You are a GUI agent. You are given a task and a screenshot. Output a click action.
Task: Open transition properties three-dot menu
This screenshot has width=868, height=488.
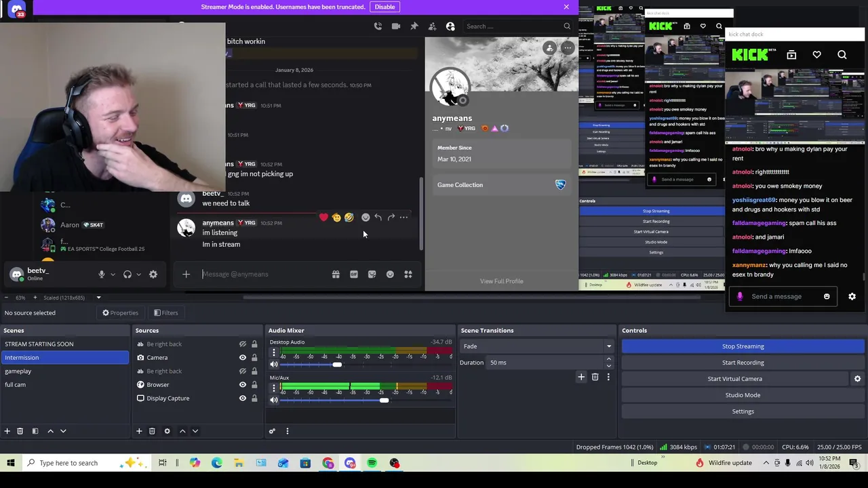[x=608, y=377]
